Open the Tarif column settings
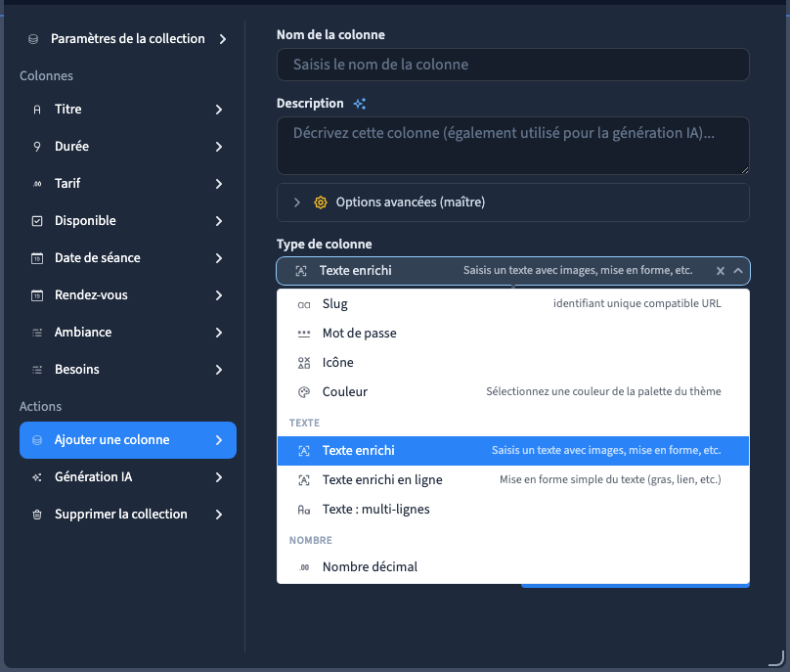 pos(128,184)
